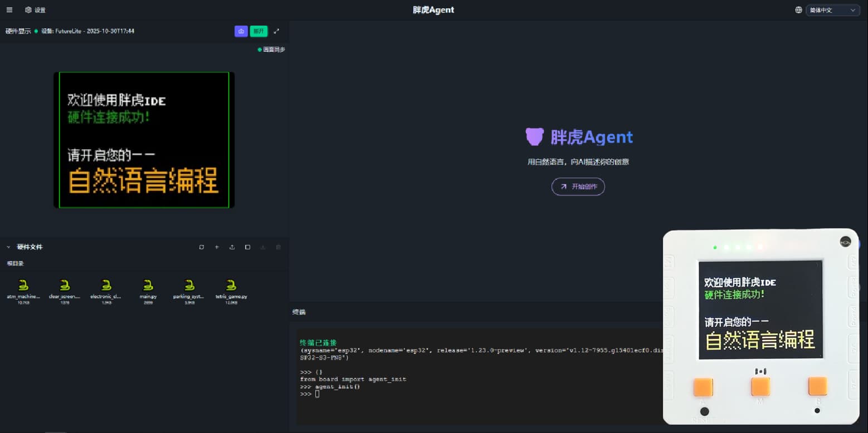Viewport: 868px width, 433px height.
Task: Expand the hardware display to fullscreen
Action: [x=276, y=31]
